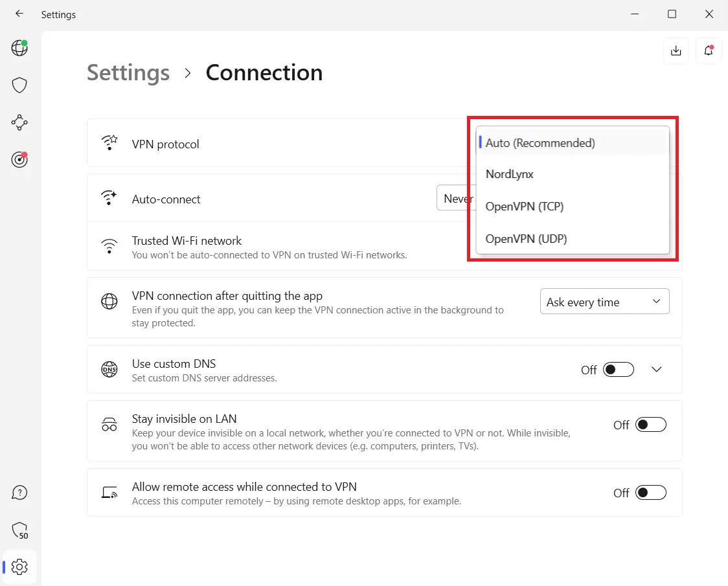Screen dimensions: 728x586
Task: Click the VPN protocol Wi-Fi star icon
Action: pyautogui.click(x=109, y=142)
